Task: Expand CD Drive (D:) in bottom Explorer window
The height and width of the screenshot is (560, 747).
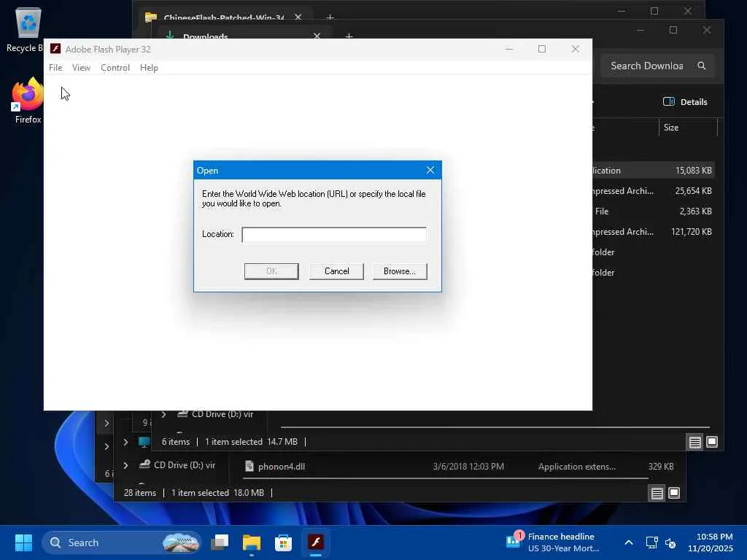Action: (125, 464)
